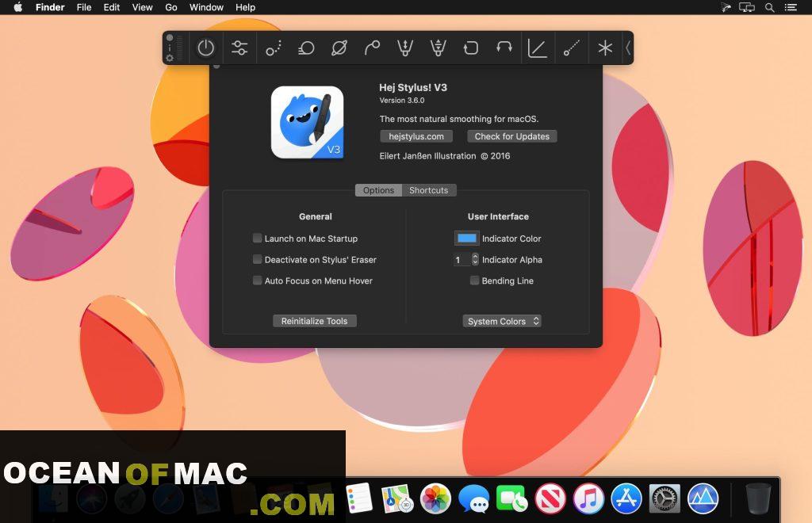The height and width of the screenshot is (523, 812).
Task: Click the small gear icon on toolbar edge
Action: click(170, 58)
